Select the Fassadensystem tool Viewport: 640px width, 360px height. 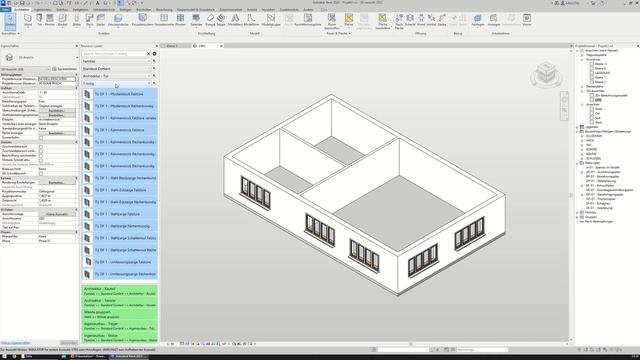[142, 20]
